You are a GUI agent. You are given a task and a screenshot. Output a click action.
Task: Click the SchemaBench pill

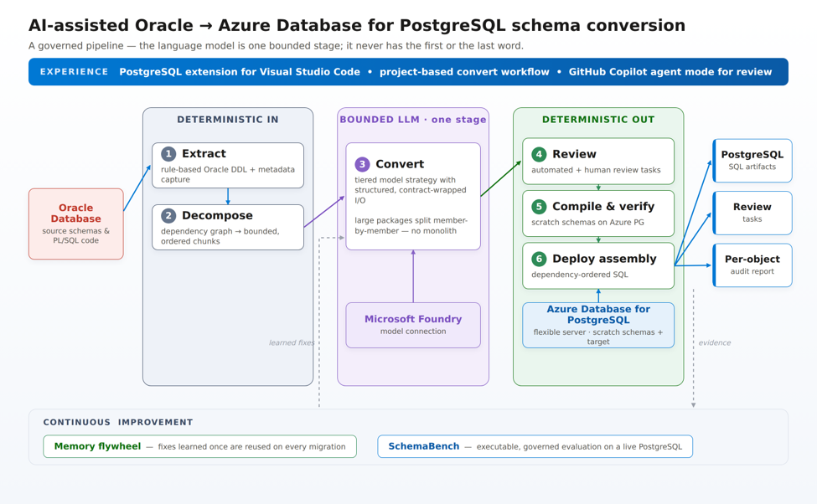tap(535, 446)
